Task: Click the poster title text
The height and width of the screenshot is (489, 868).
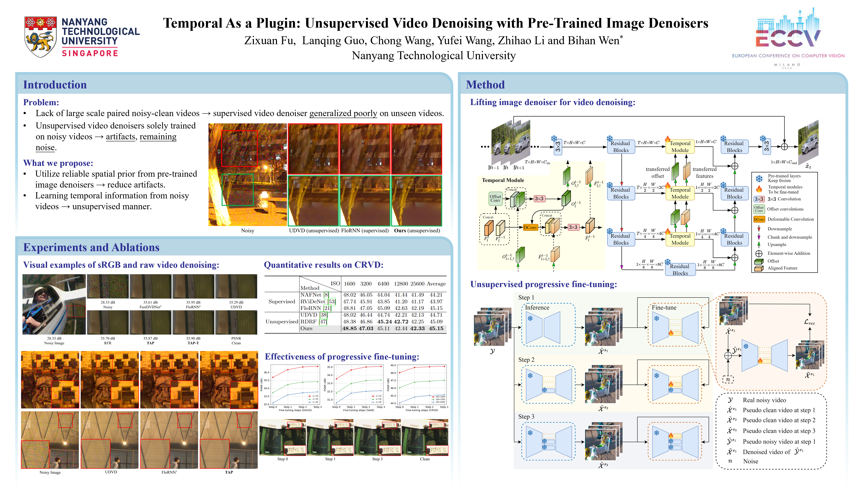Action: (x=435, y=23)
